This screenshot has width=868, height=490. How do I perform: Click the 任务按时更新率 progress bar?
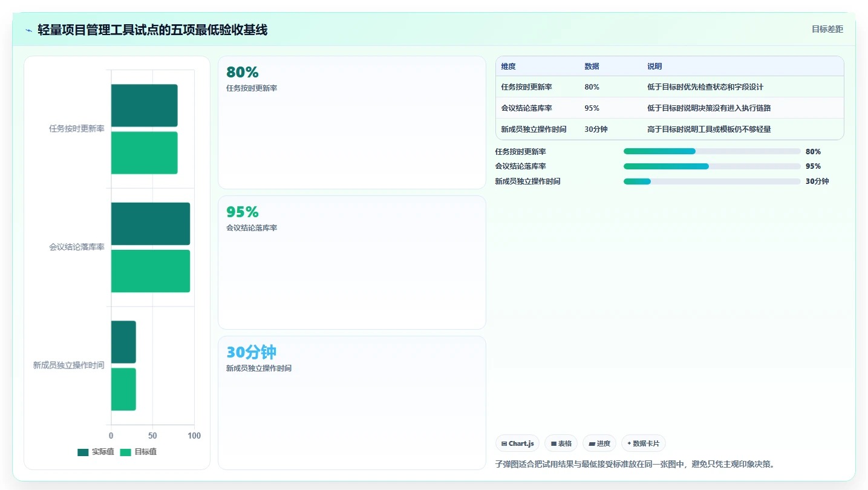(712, 151)
